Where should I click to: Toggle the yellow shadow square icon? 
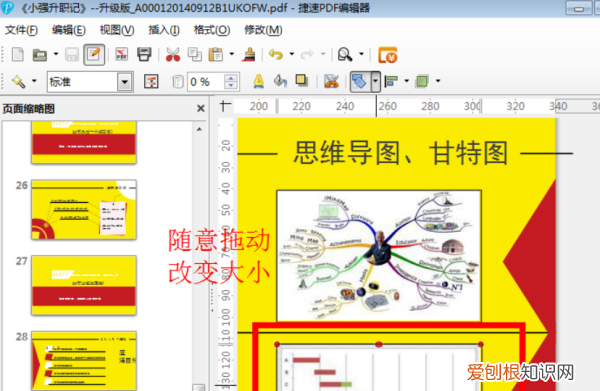[x=302, y=81]
